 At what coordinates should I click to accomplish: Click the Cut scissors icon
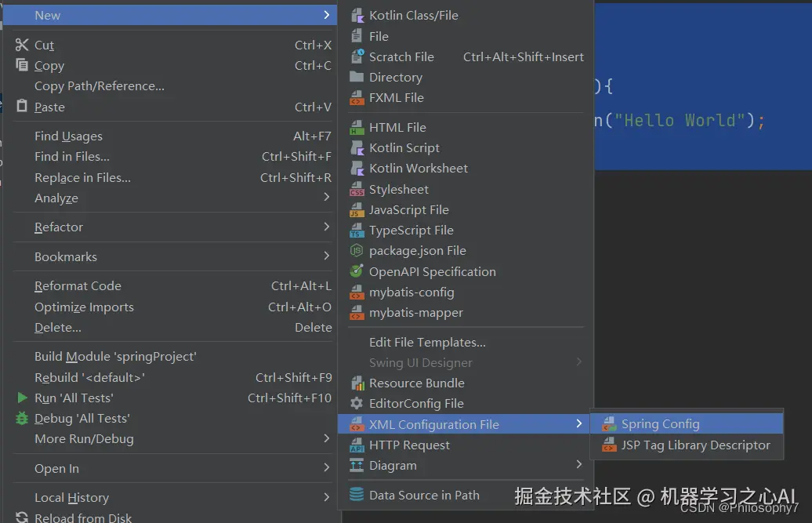22,45
